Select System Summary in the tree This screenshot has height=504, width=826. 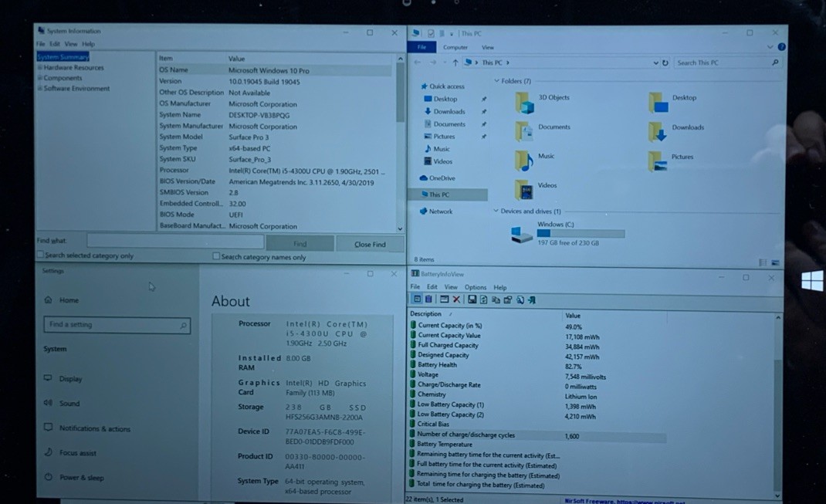(x=63, y=57)
